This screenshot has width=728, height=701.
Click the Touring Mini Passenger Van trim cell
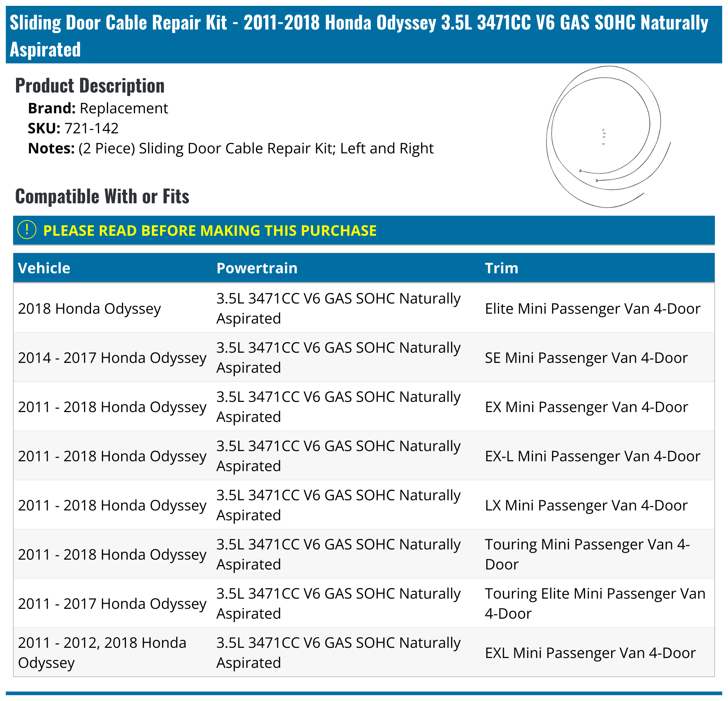(x=587, y=554)
